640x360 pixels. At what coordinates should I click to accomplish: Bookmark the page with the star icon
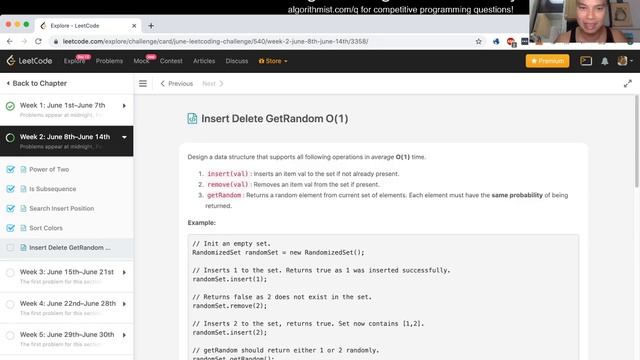click(x=478, y=41)
